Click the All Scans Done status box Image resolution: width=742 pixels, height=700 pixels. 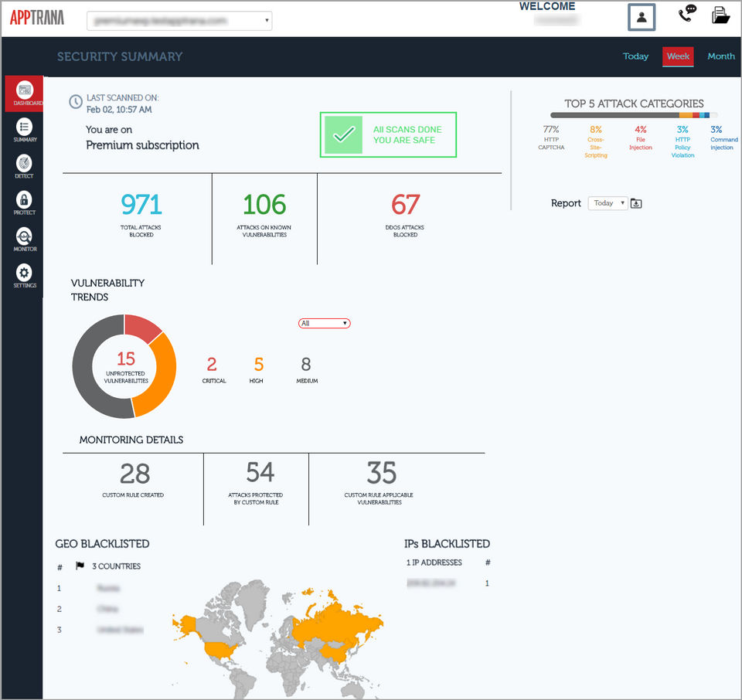tap(388, 134)
